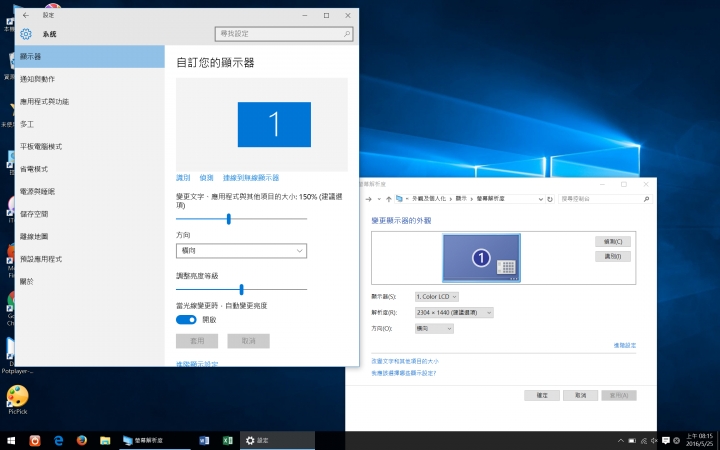The height and width of the screenshot is (450, 720).
Task: Select 通知與動作 in the Settings sidebar
Action: coord(90,79)
